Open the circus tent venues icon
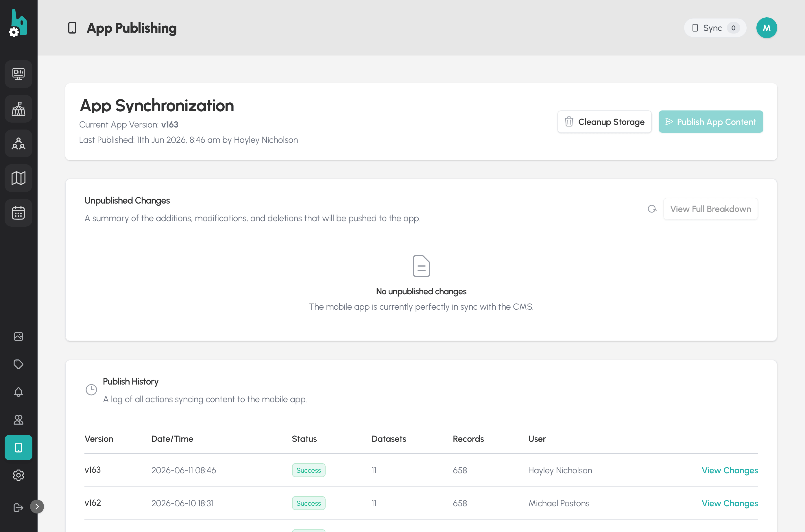This screenshot has width=805, height=532. (x=18, y=109)
